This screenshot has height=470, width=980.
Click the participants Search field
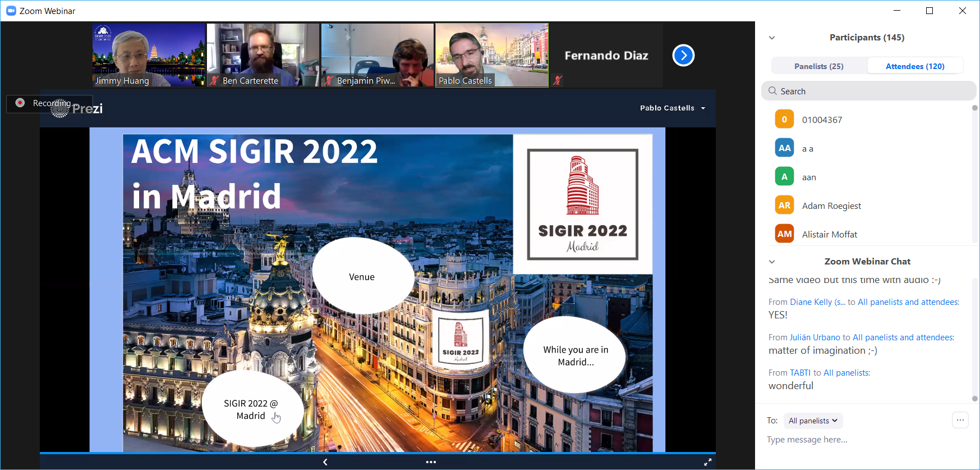point(868,91)
